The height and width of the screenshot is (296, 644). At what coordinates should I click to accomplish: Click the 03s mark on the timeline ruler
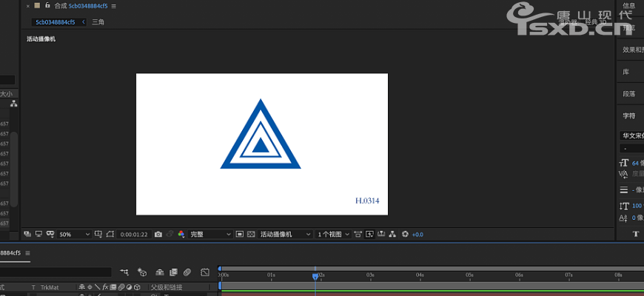370,275
